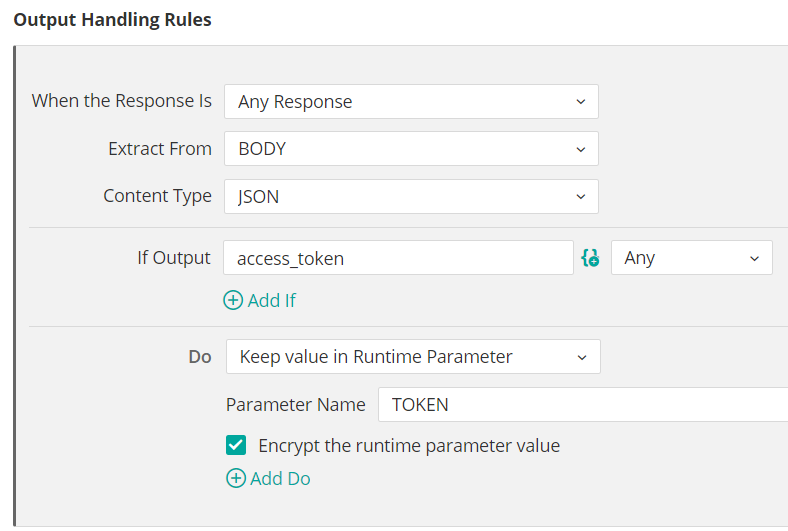Click the chevron arrow in the BODY field
788x531 pixels.
pyautogui.click(x=581, y=149)
